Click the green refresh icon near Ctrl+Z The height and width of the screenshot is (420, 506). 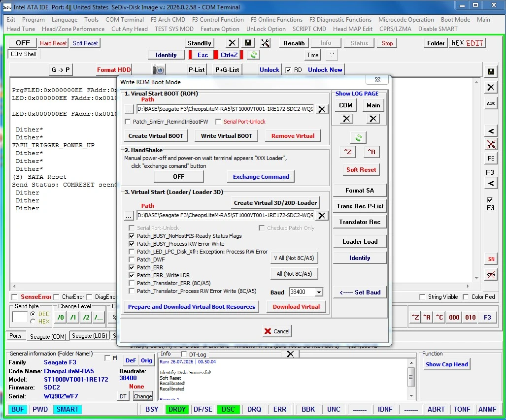pos(254,55)
